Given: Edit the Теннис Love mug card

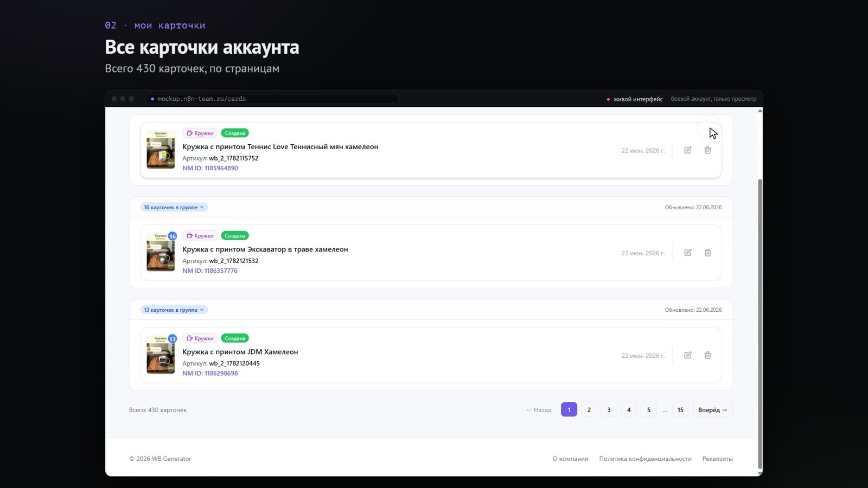Looking at the screenshot, I should (687, 150).
